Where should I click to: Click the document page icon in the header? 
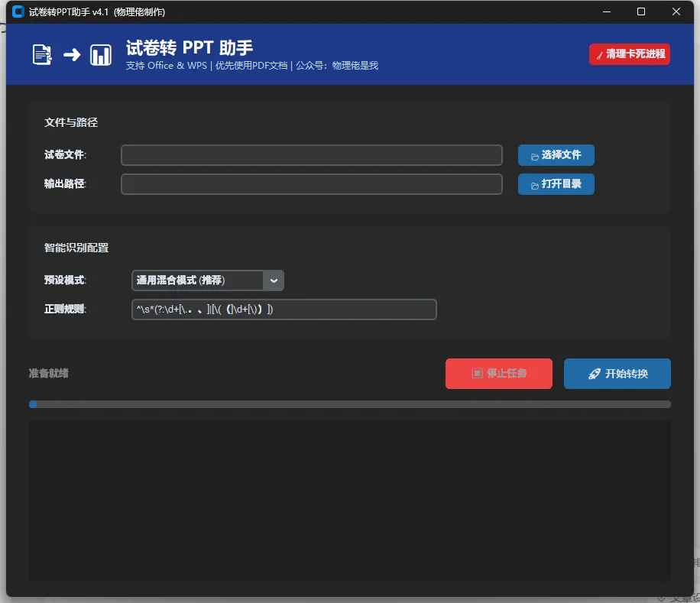(41, 53)
